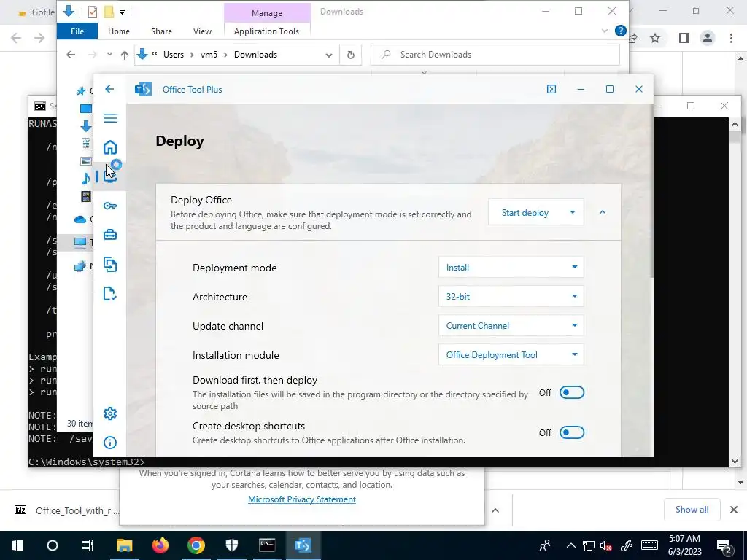The width and height of the screenshot is (747, 560).
Task: Open Firefox from the taskbar
Action: pos(160,545)
